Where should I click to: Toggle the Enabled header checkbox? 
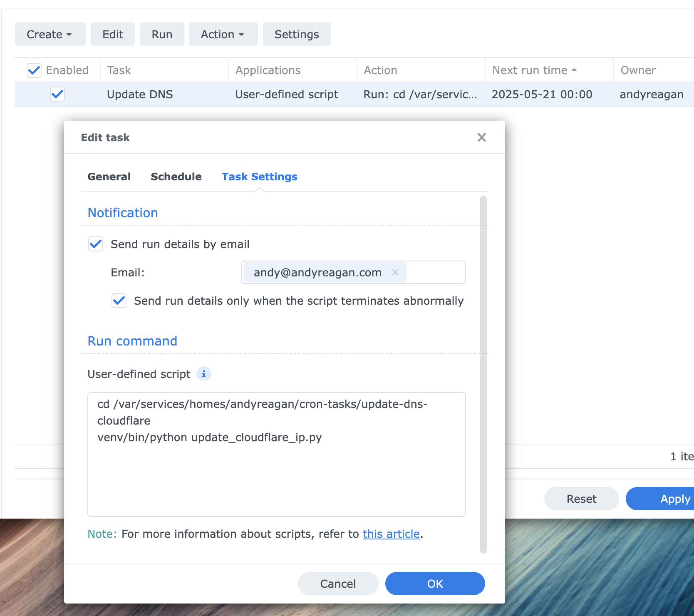click(x=34, y=70)
